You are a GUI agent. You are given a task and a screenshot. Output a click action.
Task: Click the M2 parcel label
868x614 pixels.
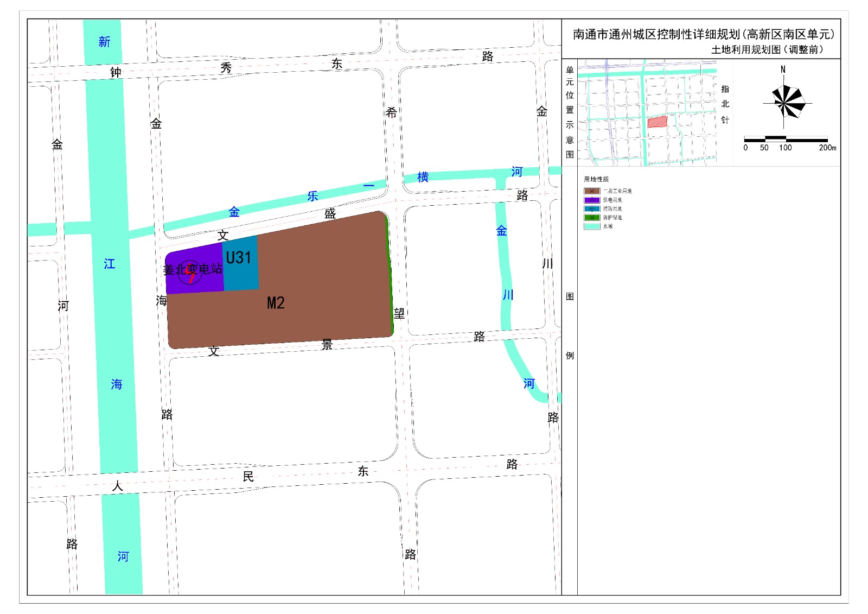[276, 303]
